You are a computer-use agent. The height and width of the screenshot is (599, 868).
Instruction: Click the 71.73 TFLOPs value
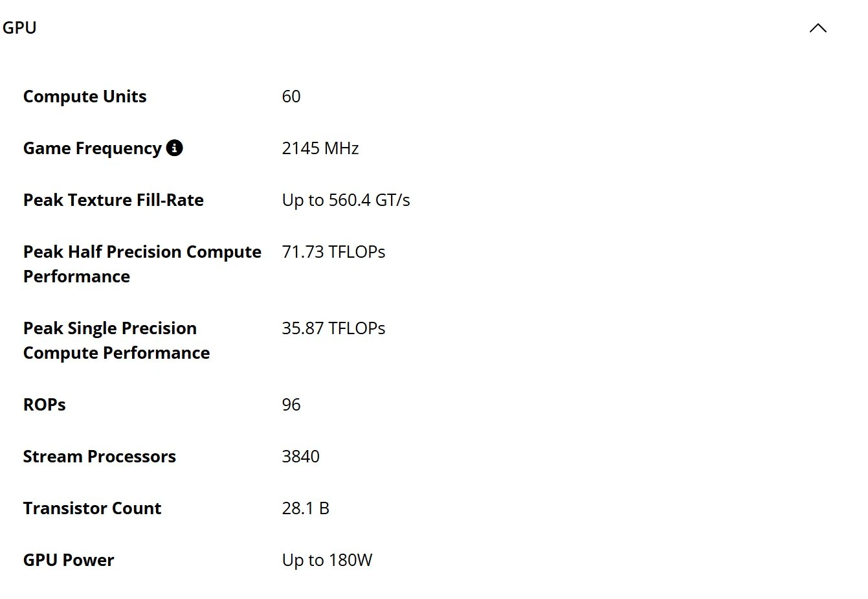333,252
